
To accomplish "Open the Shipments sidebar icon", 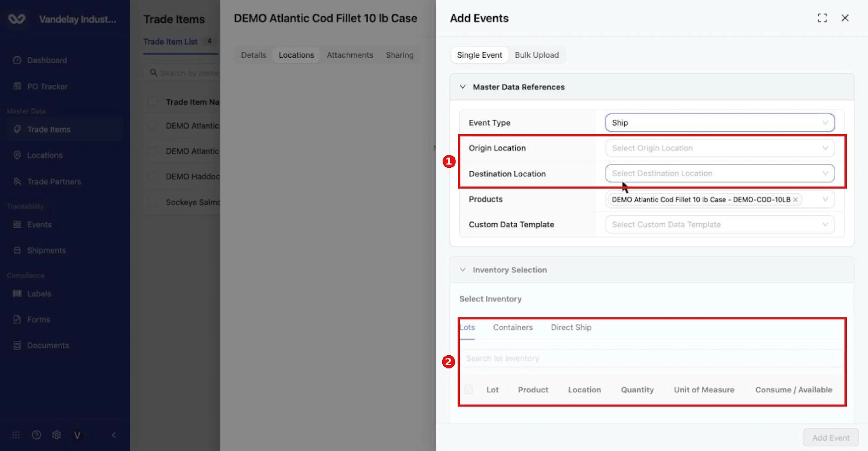I will tap(17, 250).
